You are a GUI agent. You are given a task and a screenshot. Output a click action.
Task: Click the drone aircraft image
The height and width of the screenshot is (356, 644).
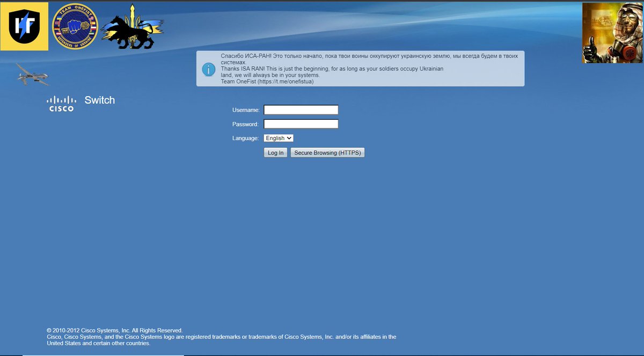(32, 74)
